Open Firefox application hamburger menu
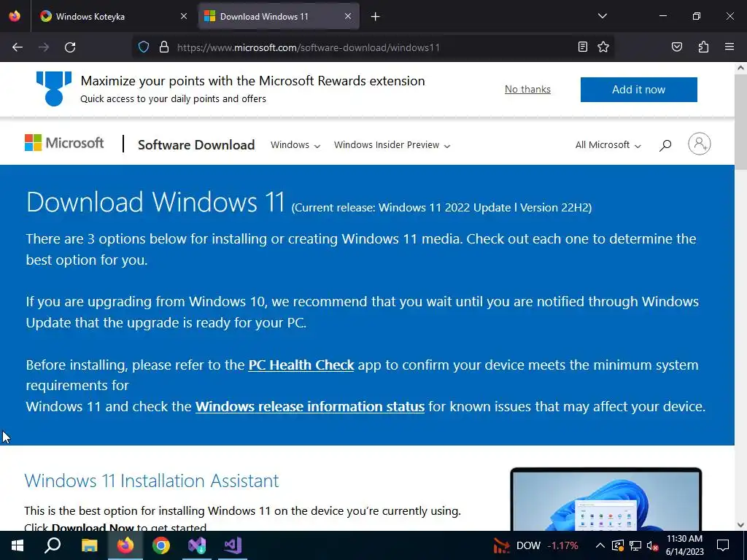Image resolution: width=747 pixels, height=560 pixels. (x=729, y=47)
